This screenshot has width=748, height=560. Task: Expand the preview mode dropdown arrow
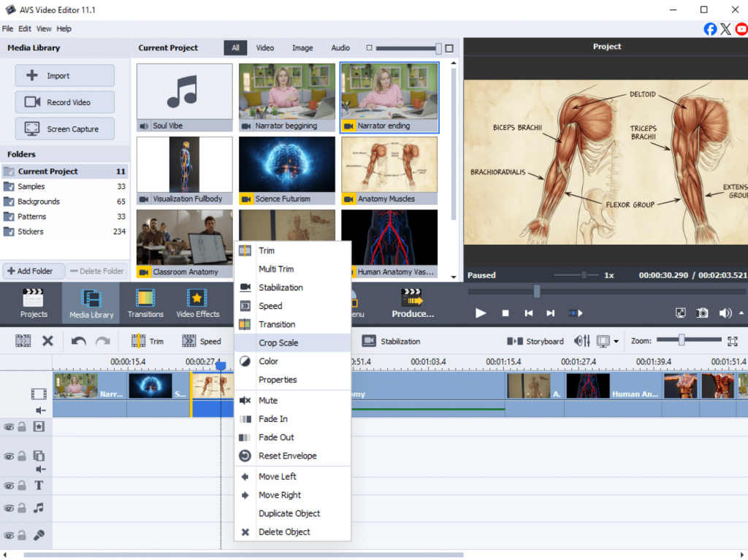click(617, 342)
